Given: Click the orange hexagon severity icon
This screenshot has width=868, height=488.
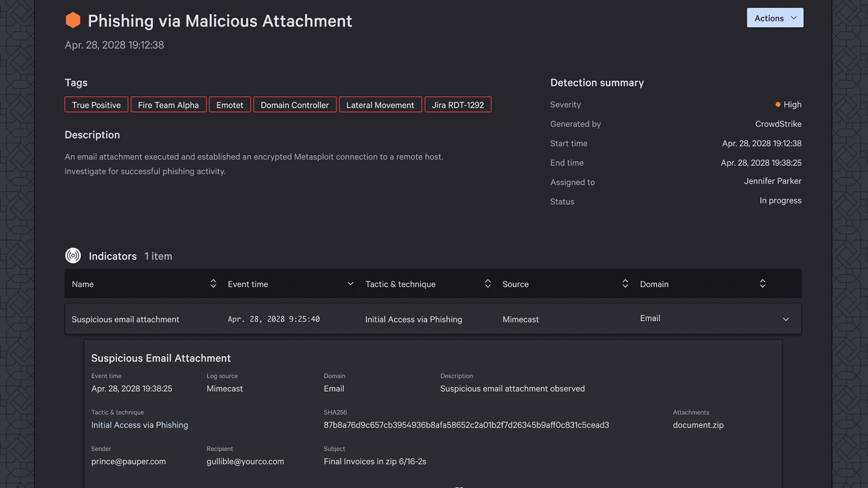Looking at the screenshot, I should tap(73, 20).
